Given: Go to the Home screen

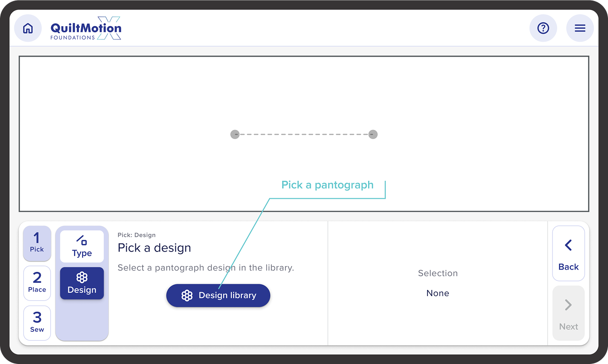Looking at the screenshot, I should (28, 28).
